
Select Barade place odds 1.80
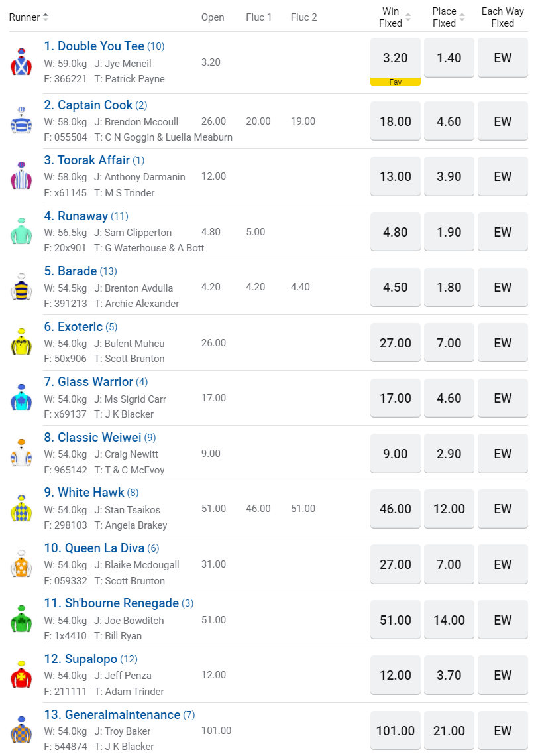[x=449, y=287]
